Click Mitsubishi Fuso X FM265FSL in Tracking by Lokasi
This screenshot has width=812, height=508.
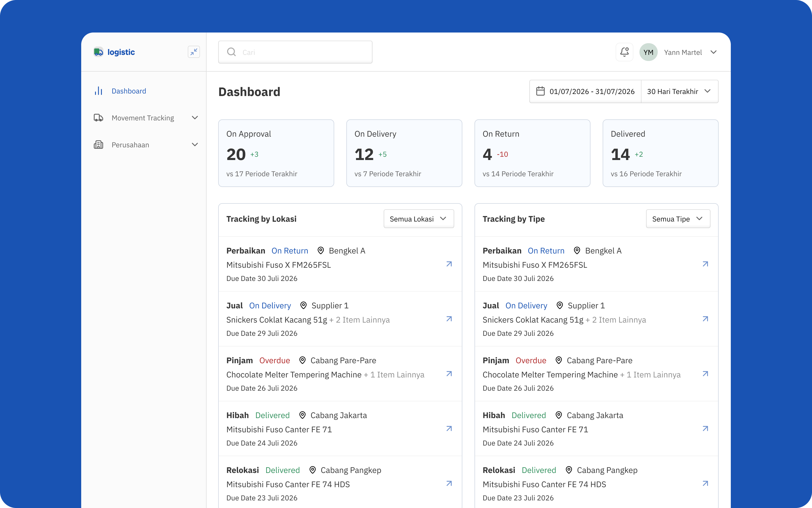click(x=279, y=265)
